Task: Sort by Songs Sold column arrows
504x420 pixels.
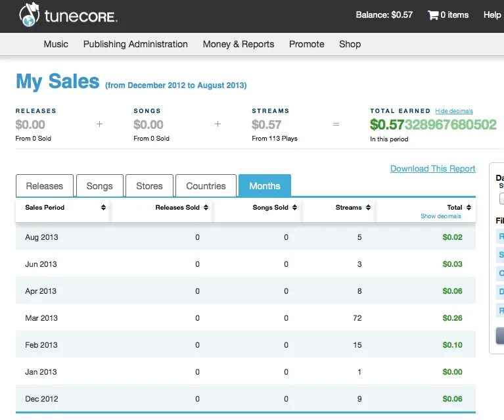Action: 294,208
